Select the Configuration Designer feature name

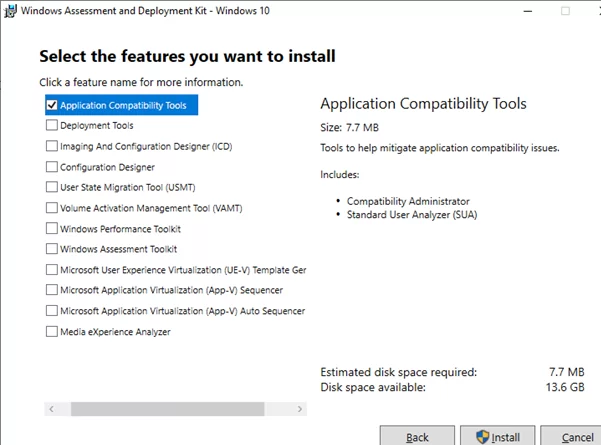[107, 167]
